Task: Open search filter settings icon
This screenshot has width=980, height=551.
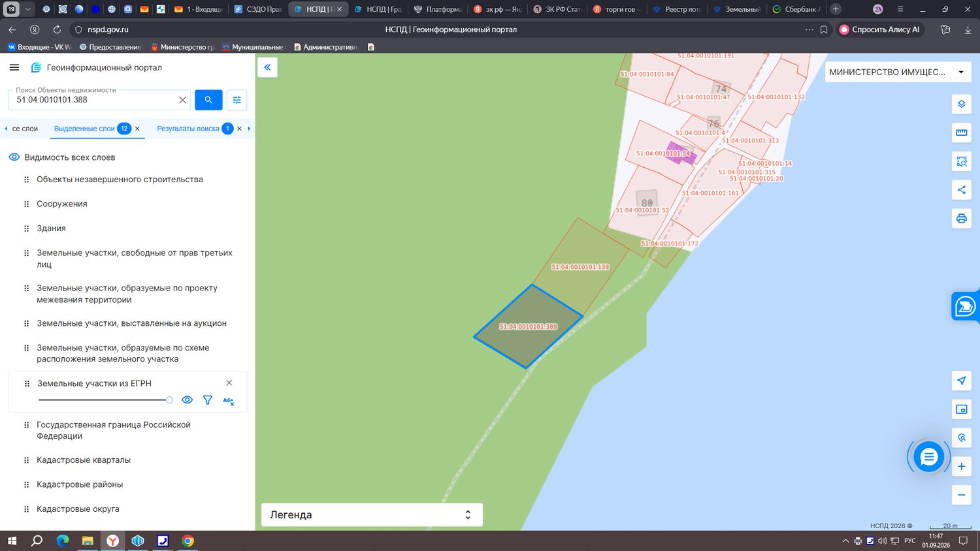Action: [237, 100]
